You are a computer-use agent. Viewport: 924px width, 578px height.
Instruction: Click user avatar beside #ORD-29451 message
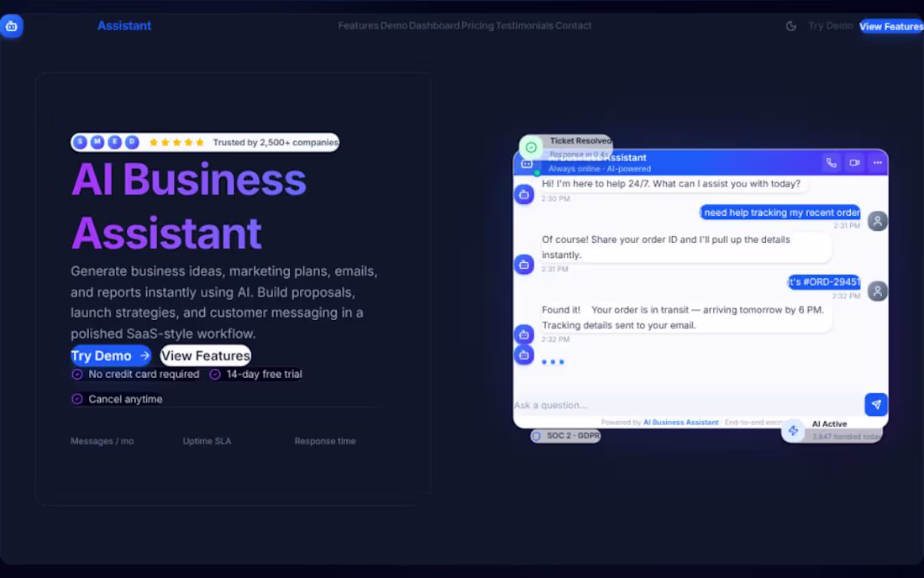[x=878, y=291]
